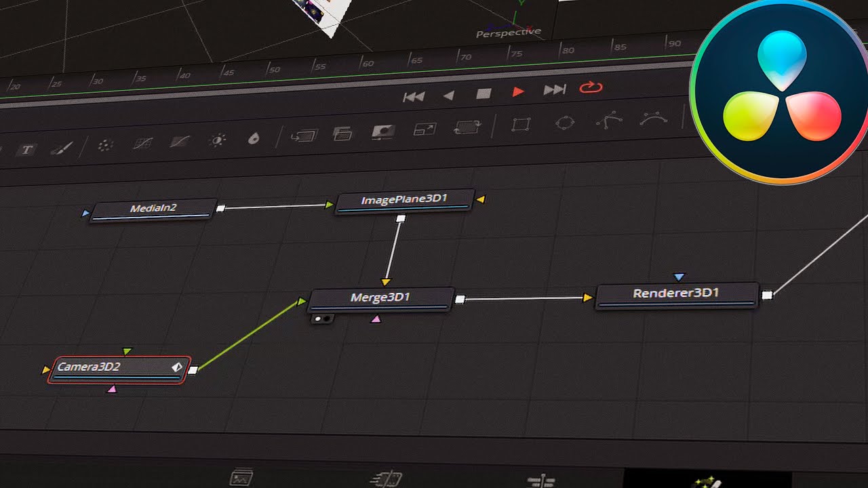The image size is (868, 488).
Task: Pick the Paint brush tool
Action: [62, 148]
